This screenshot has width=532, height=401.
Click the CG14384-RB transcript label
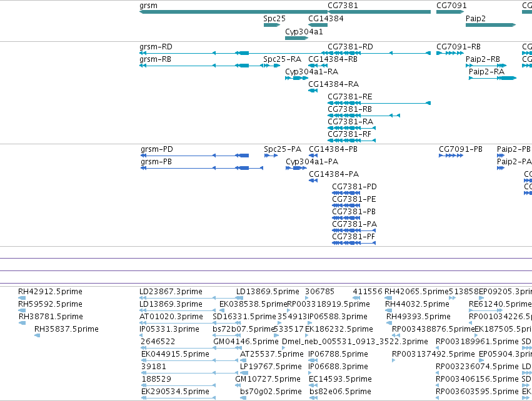[333, 59]
